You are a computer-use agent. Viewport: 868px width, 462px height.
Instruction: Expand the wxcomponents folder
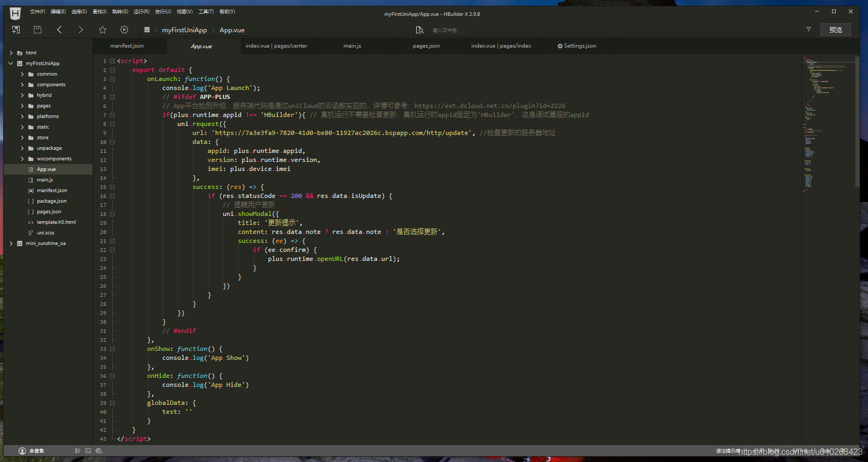(22, 159)
